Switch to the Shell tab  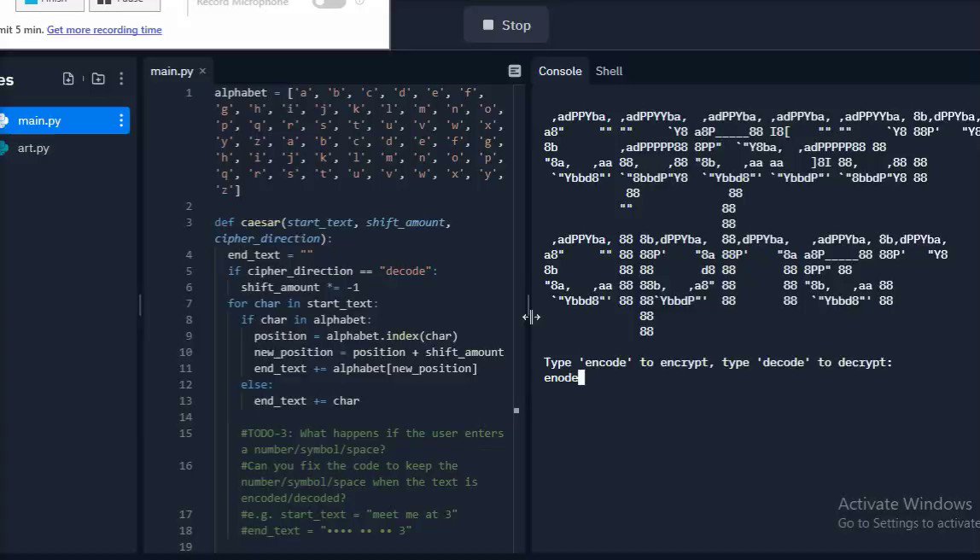pyautogui.click(x=609, y=71)
